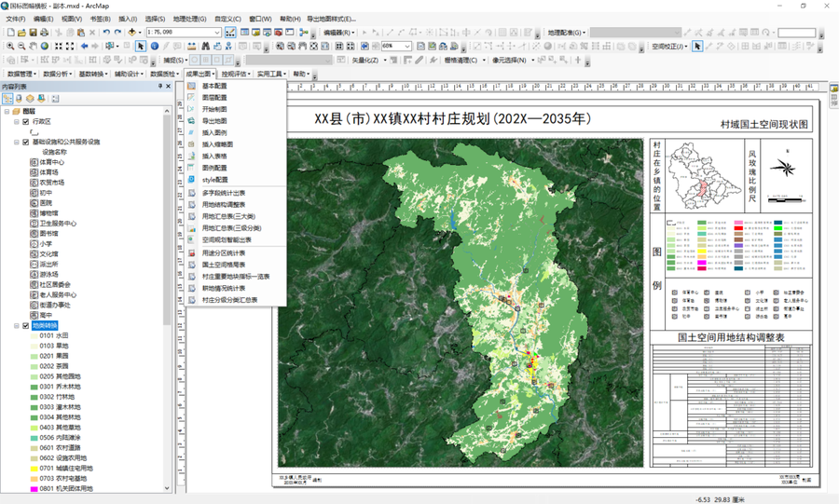The height and width of the screenshot is (504, 839).
Task: Click the Paste clipboard icon
Action: pyautogui.click(x=81, y=33)
